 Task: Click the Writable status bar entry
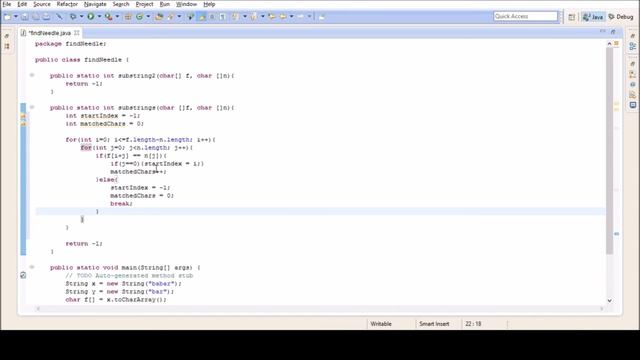click(x=381, y=324)
